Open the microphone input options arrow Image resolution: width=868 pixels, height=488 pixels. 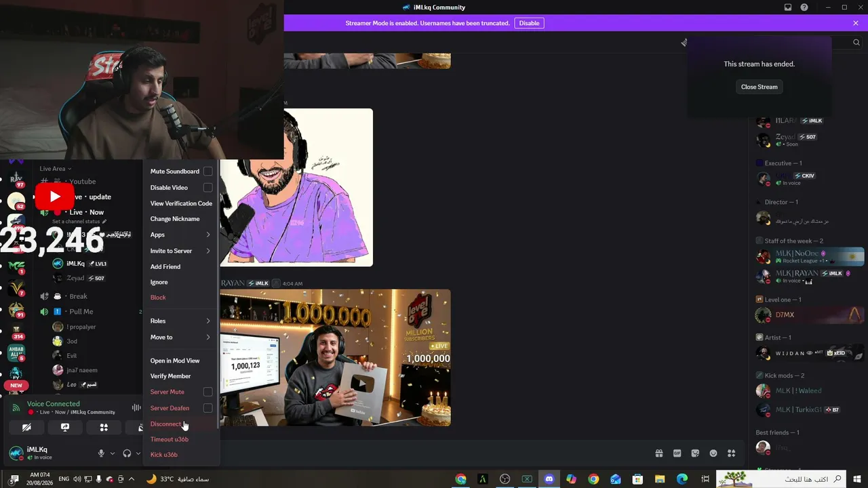coord(113,453)
